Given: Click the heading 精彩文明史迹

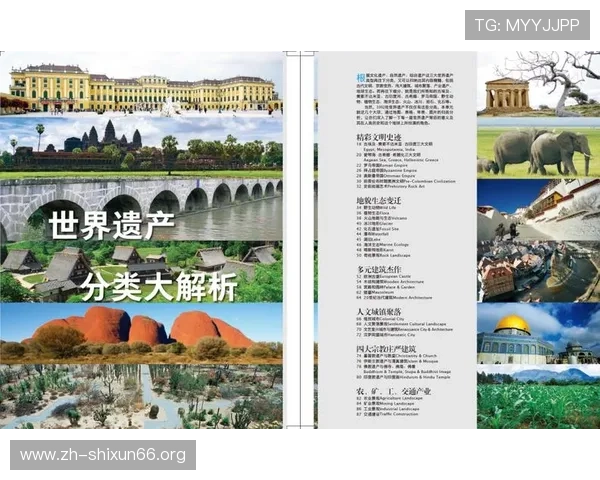Looking at the screenshot, I should tap(379, 137).
